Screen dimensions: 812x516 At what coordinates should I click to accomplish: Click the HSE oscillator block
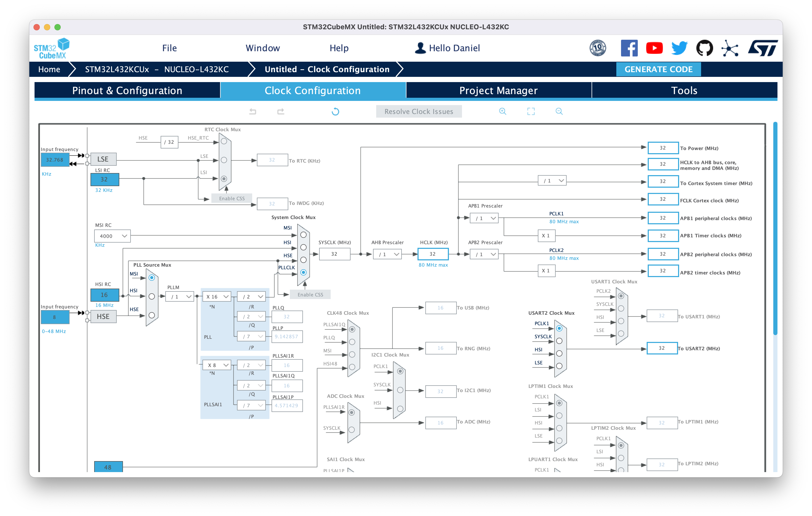(x=103, y=317)
